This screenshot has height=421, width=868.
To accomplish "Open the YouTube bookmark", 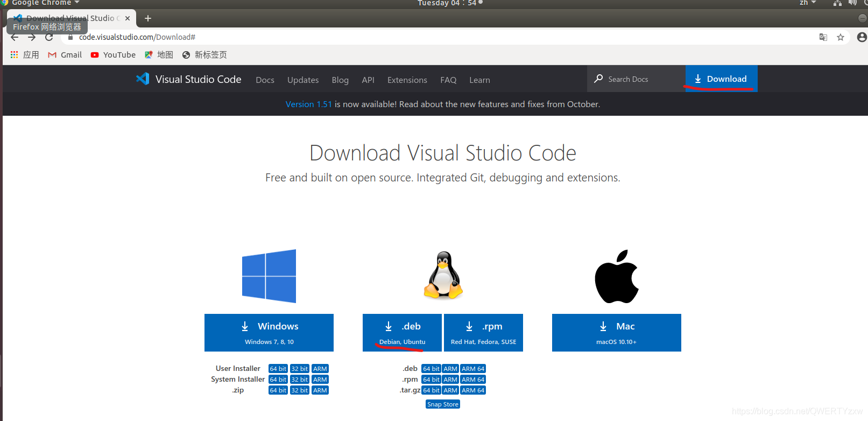I will click(x=113, y=55).
